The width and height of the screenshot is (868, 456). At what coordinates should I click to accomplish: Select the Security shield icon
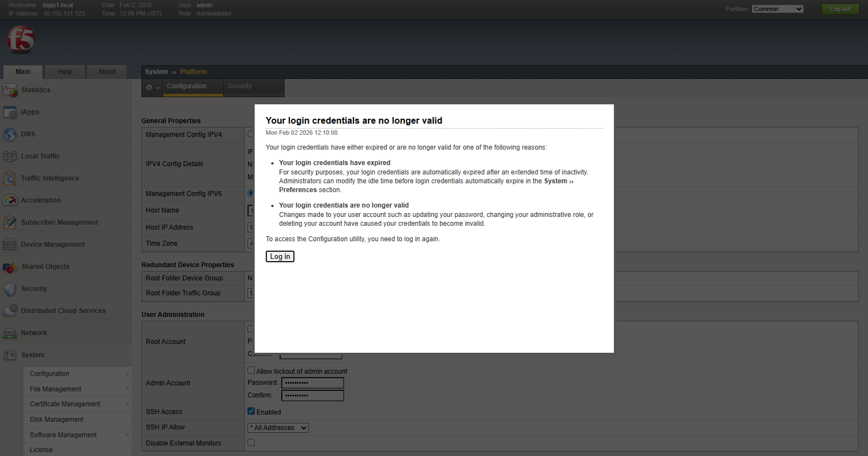[x=10, y=289]
